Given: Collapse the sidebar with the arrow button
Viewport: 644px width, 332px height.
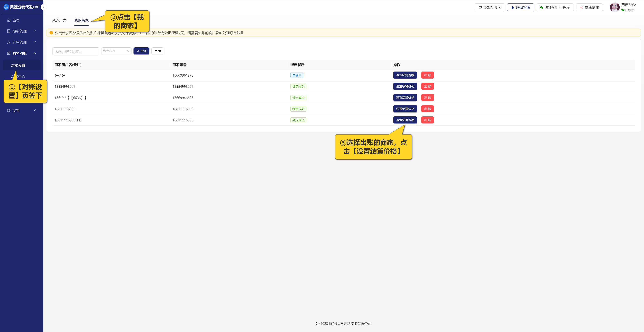Looking at the screenshot, I should (x=44, y=7).
